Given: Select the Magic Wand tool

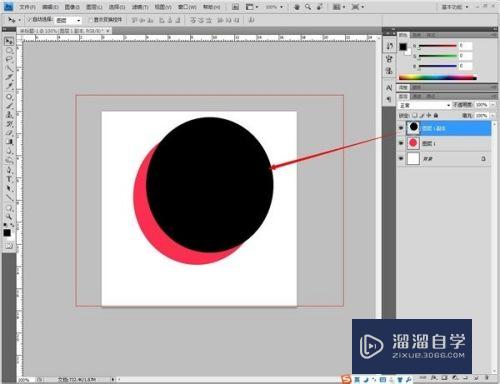Looking at the screenshot, I should 9,69.
